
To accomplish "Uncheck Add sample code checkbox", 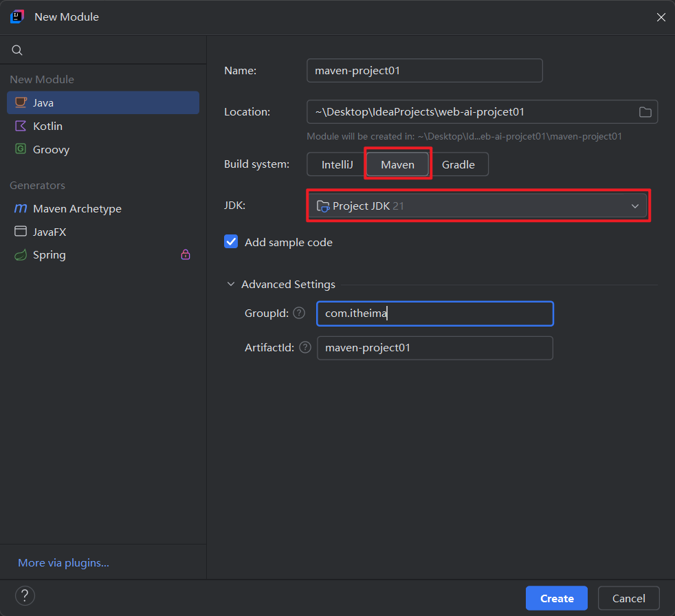I will coord(231,242).
